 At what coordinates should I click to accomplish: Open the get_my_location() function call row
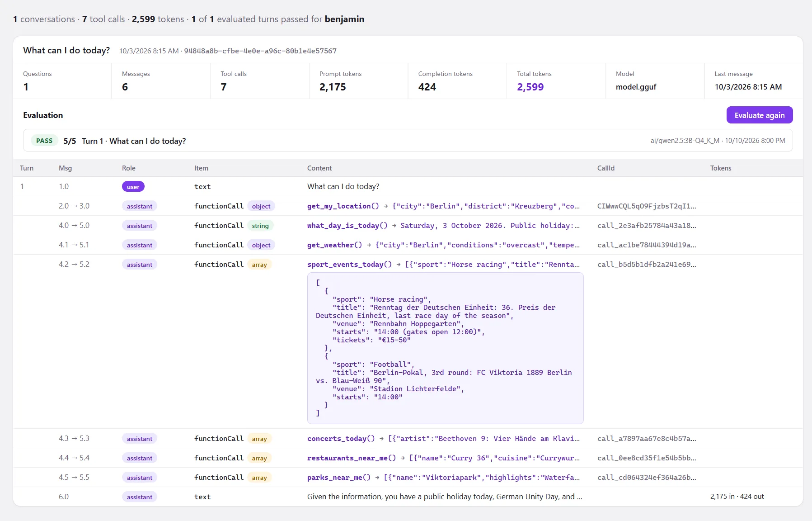point(408,206)
